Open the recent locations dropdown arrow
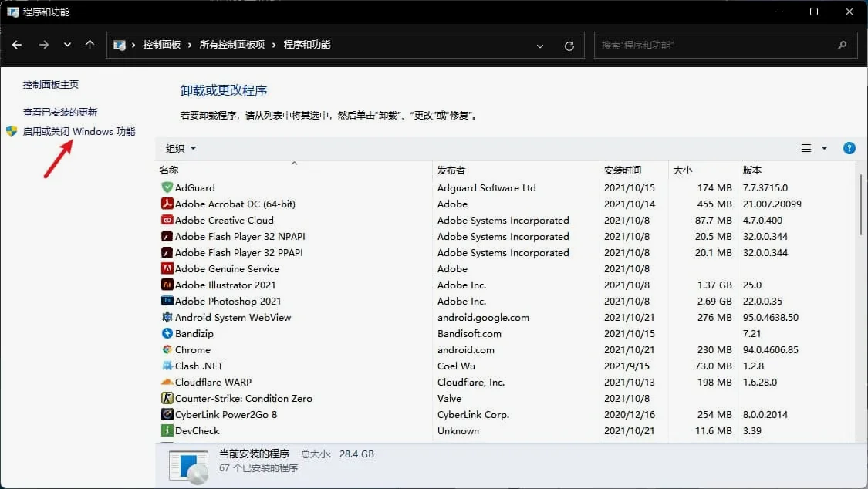868x489 pixels. pos(67,45)
